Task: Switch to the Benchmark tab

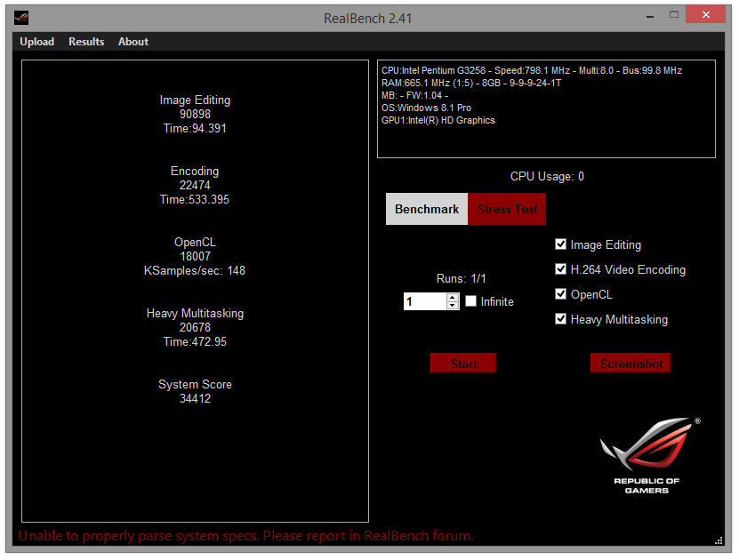Action: click(427, 209)
